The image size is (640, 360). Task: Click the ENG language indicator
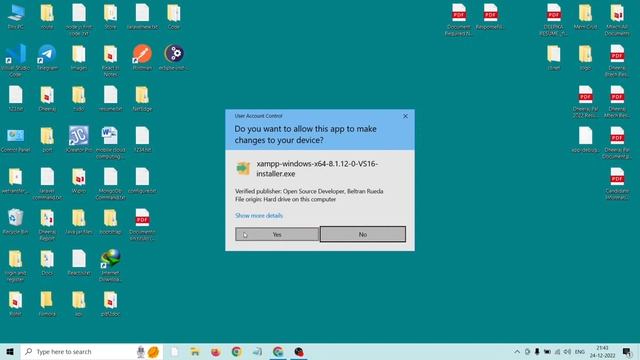[x=580, y=351]
